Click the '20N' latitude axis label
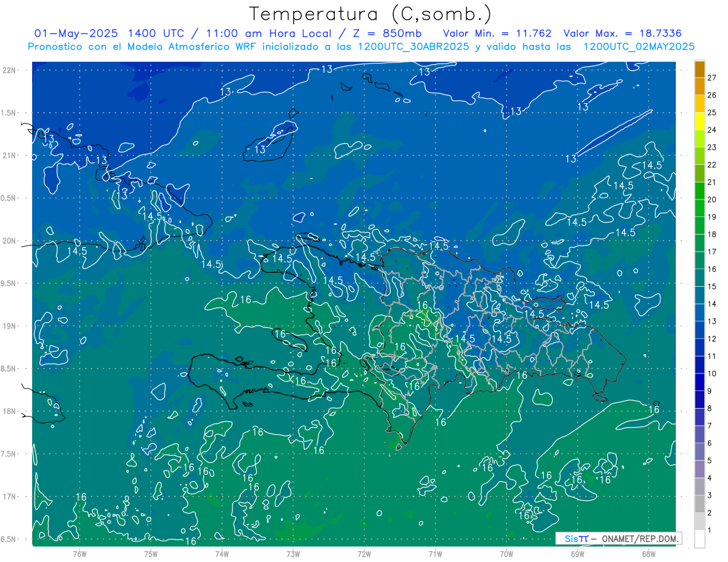This screenshot has width=728, height=562. [10, 241]
